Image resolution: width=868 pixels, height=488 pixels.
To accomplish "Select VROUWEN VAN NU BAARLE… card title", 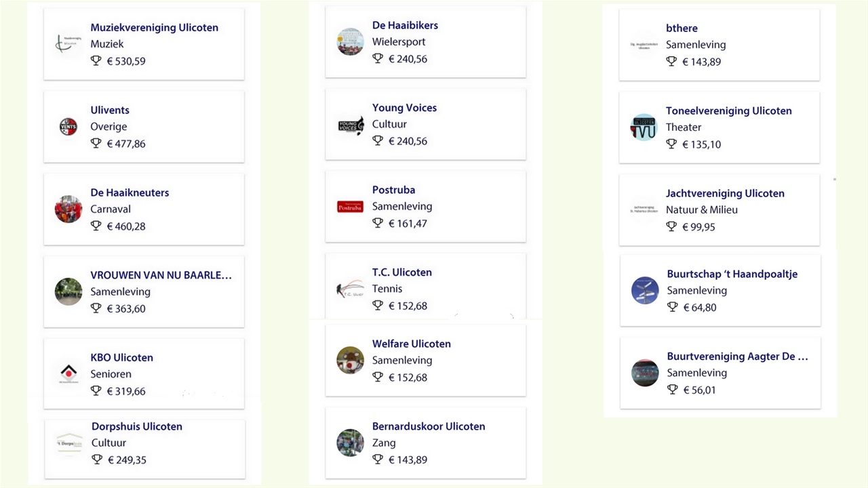I will pyautogui.click(x=161, y=275).
